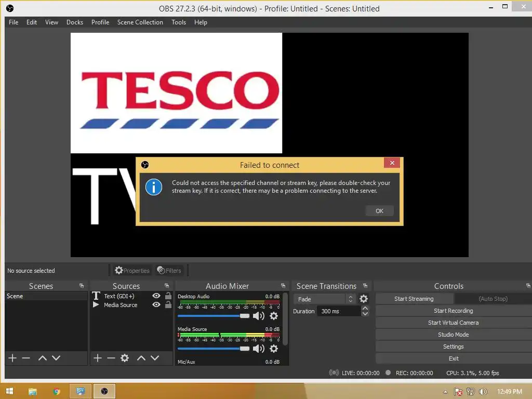532x399 pixels.
Task: Click Start Recording
Action: [x=453, y=311]
